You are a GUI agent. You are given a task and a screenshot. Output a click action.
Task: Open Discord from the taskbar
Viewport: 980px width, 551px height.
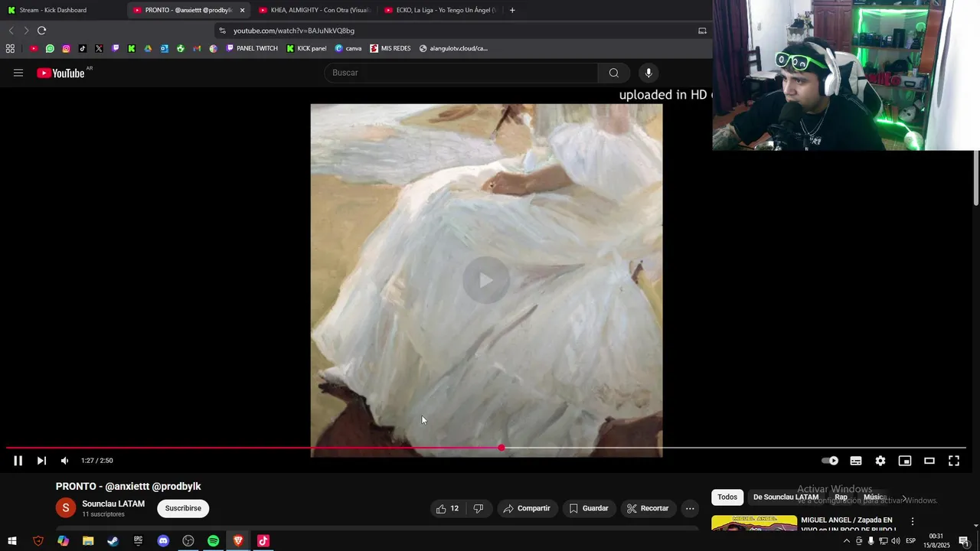[x=163, y=541]
